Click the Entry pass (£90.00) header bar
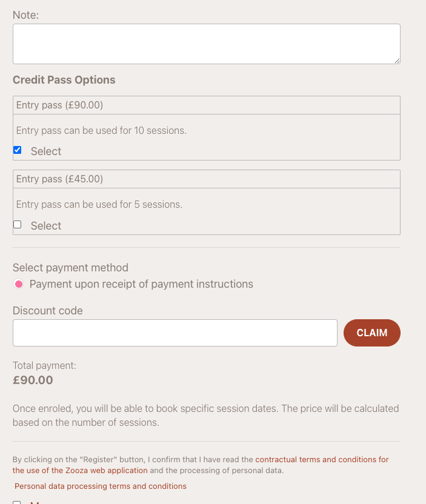Viewport: 426px width, 504px height. click(x=206, y=104)
